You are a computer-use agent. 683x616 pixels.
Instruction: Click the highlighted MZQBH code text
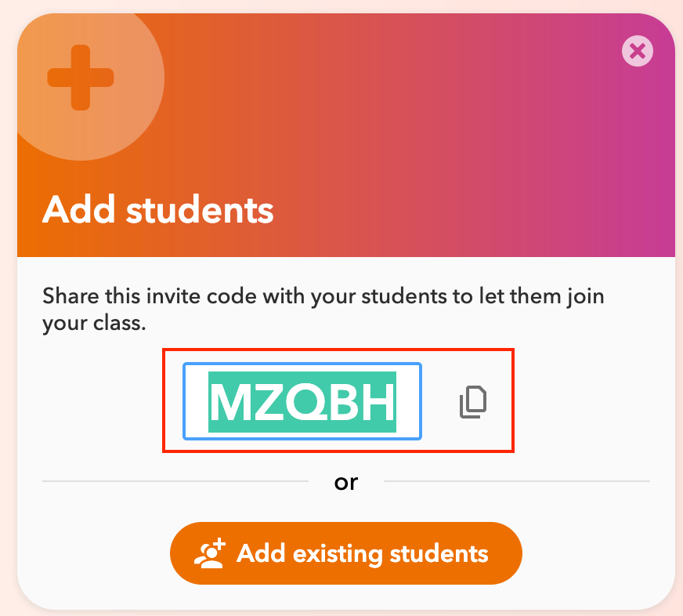302,402
